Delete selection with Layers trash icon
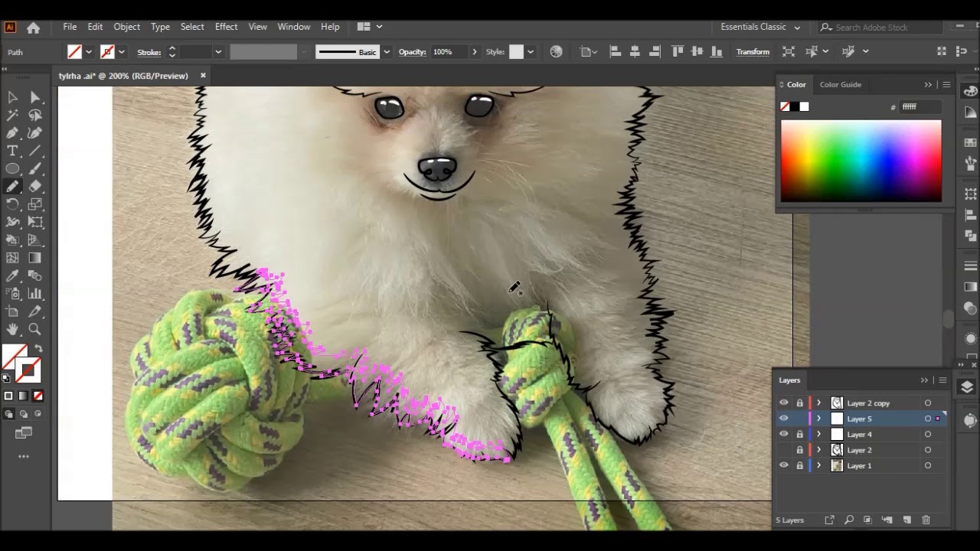This screenshot has height=551, width=980. pyautogui.click(x=926, y=520)
